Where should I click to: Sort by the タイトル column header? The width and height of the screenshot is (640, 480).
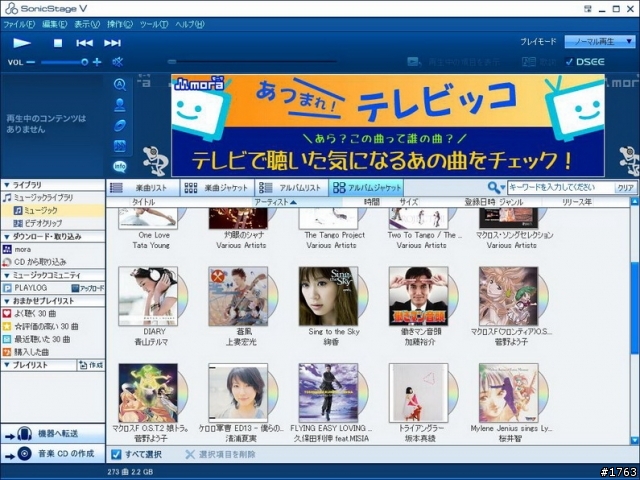(143, 202)
